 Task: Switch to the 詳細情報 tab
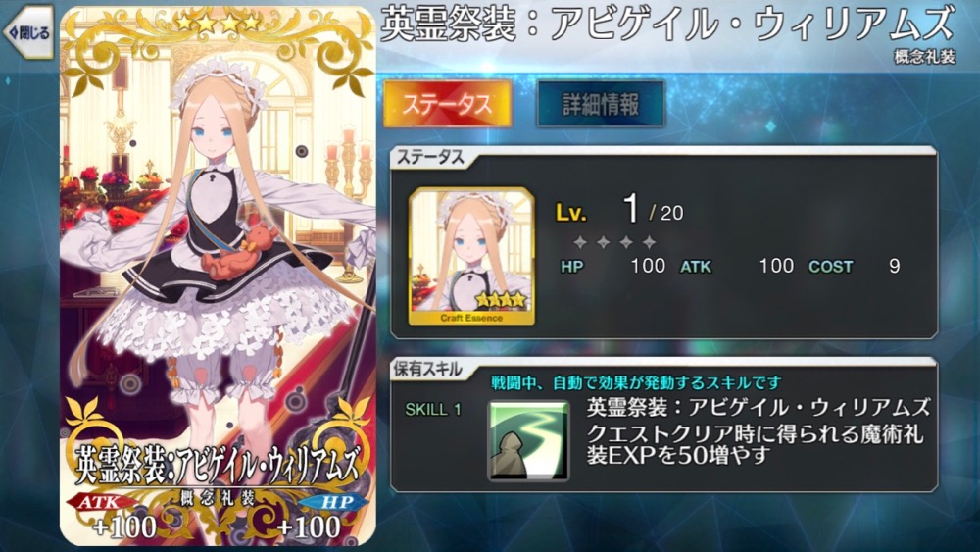601,104
